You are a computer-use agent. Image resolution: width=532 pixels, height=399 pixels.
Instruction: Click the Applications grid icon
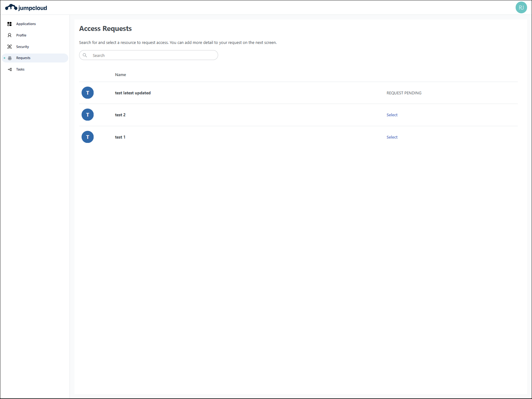pos(10,24)
